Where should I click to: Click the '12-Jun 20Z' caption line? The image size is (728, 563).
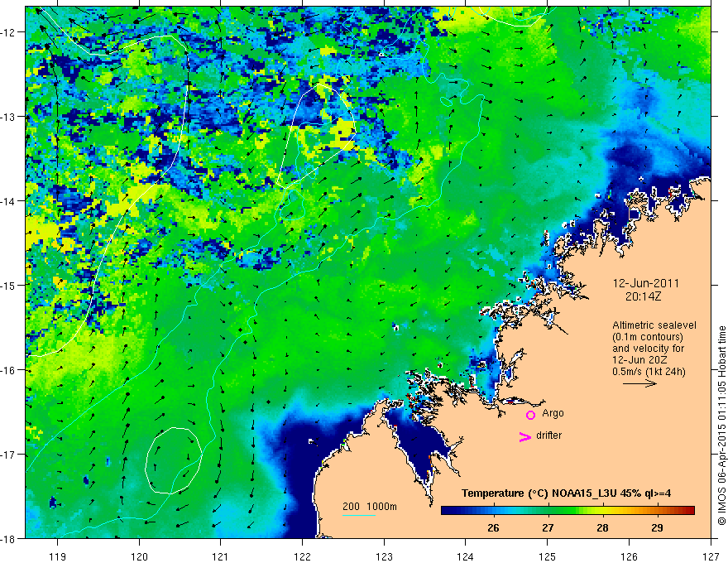point(639,360)
